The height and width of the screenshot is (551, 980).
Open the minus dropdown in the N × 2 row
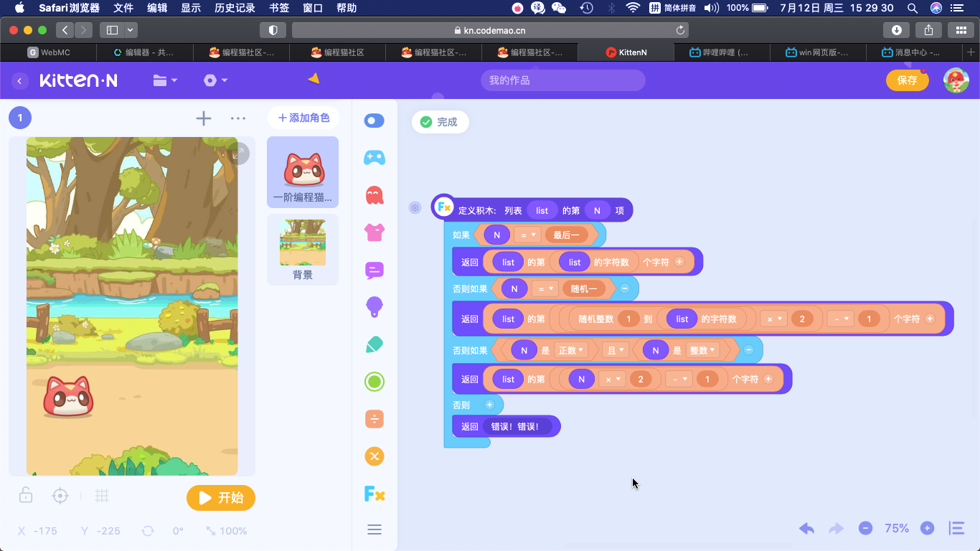coord(679,380)
